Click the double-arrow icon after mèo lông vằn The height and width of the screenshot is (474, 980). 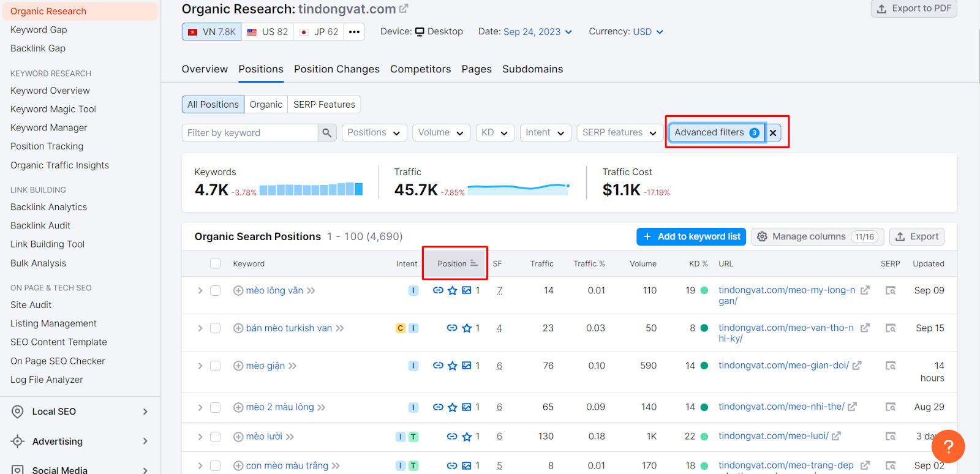pos(311,291)
